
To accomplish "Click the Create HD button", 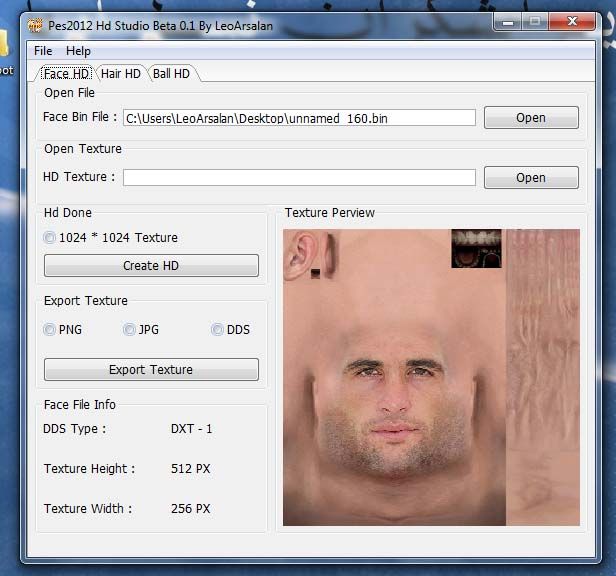I will tap(151, 265).
